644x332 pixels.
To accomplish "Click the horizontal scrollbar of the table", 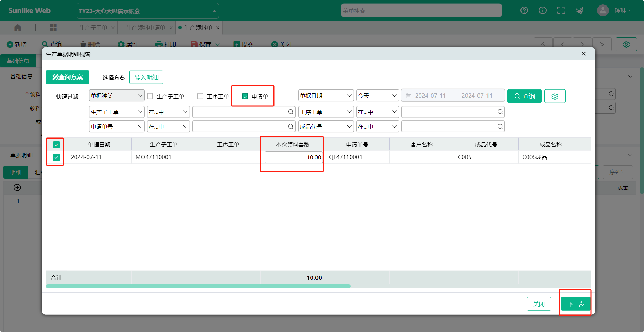I will (198, 286).
